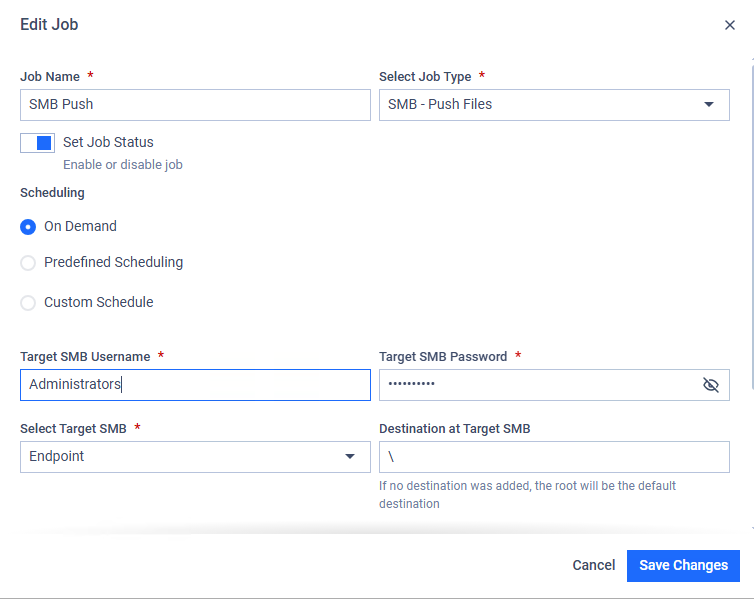Open the Select Job Type dropdown
Screen dimensions: 754x599
click(554, 105)
